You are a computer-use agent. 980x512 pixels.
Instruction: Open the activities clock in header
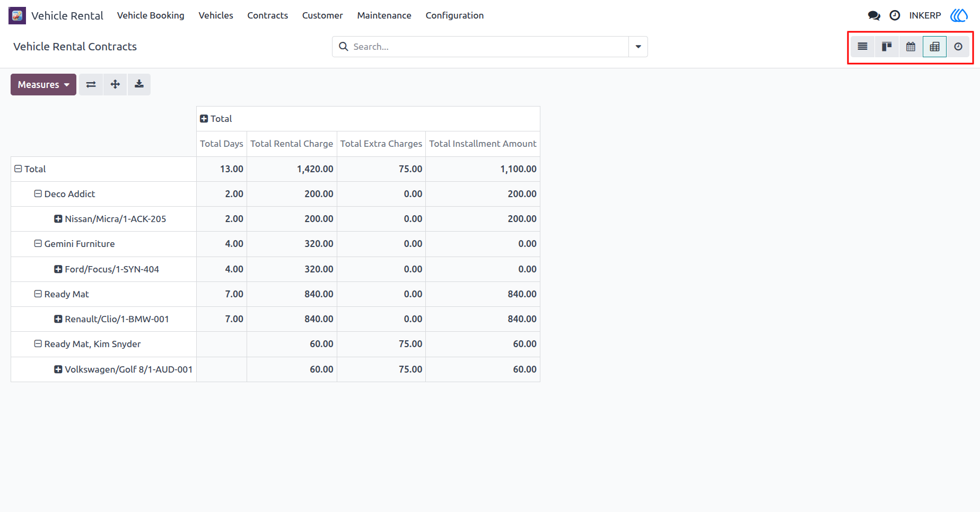(895, 15)
